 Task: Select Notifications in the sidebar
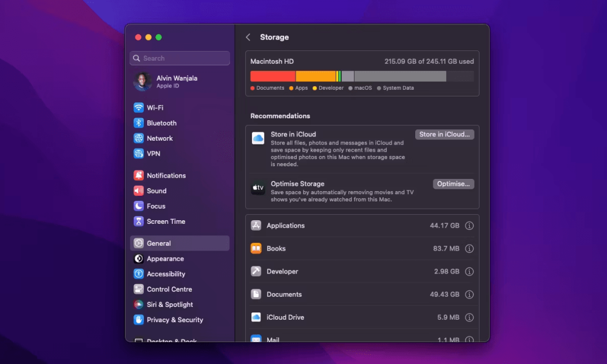[166, 175]
